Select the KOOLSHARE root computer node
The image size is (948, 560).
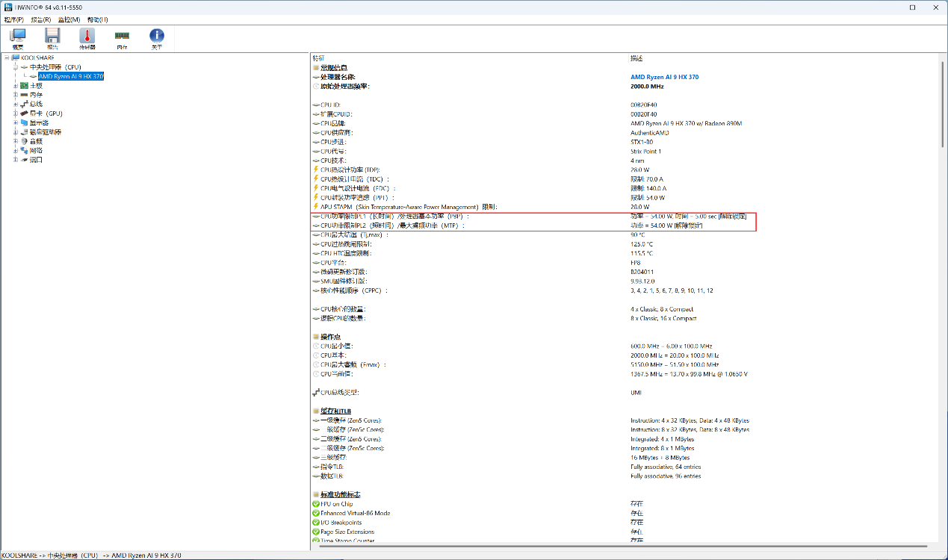click(x=37, y=57)
